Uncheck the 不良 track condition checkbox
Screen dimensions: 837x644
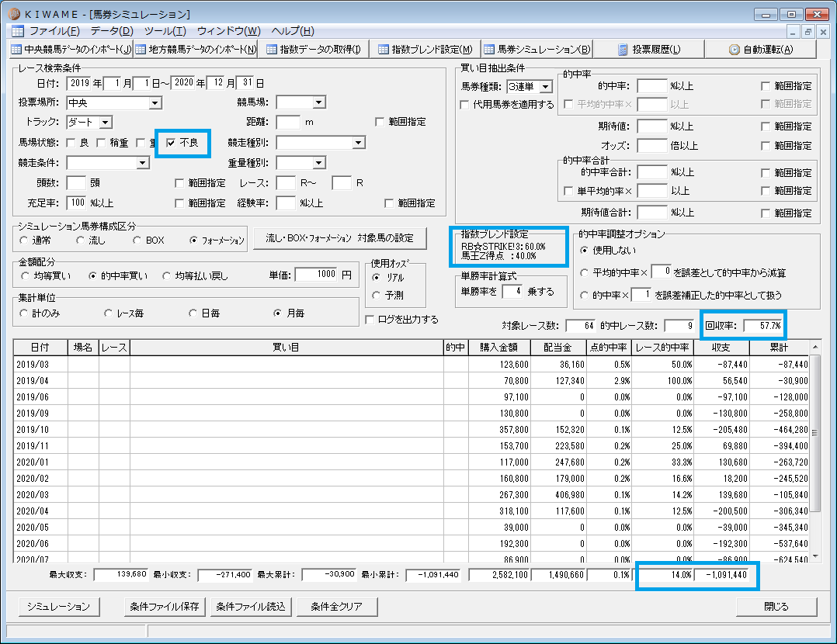(171, 143)
